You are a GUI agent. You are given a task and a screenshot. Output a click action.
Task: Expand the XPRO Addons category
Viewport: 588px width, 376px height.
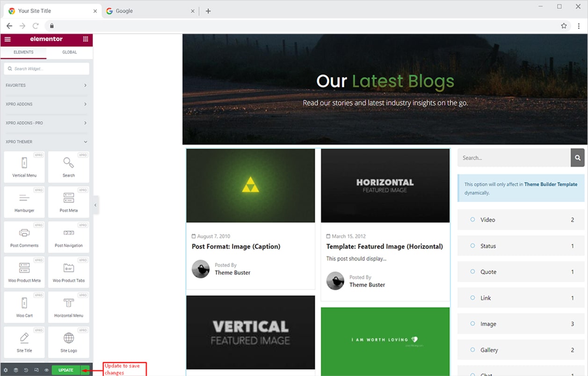[x=46, y=104]
